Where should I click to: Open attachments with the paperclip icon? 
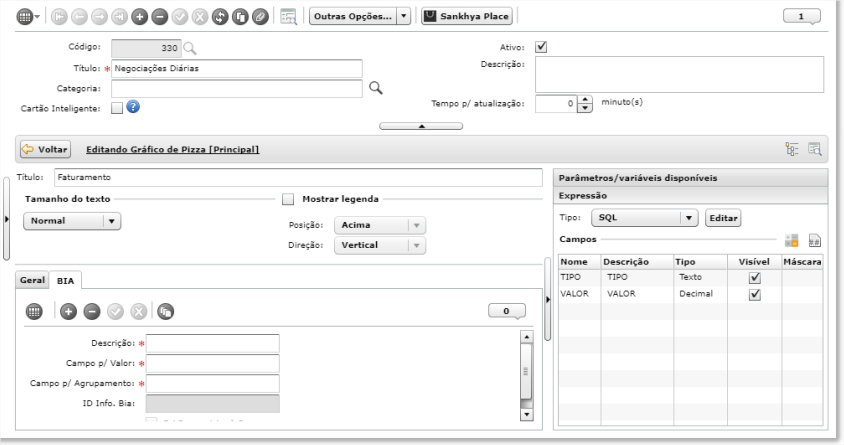pos(260,17)
